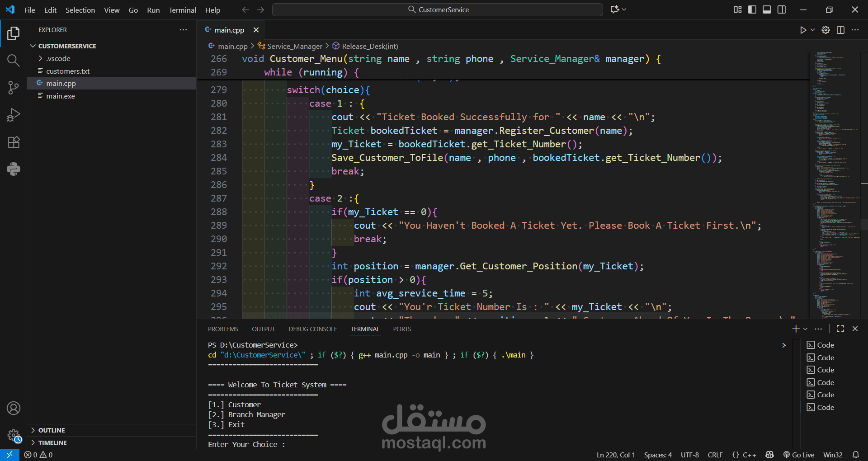The height and width of the screenshot is (461, 868).
Task: Go forward using the navigation arrow
Action: (x=260, y=9)
